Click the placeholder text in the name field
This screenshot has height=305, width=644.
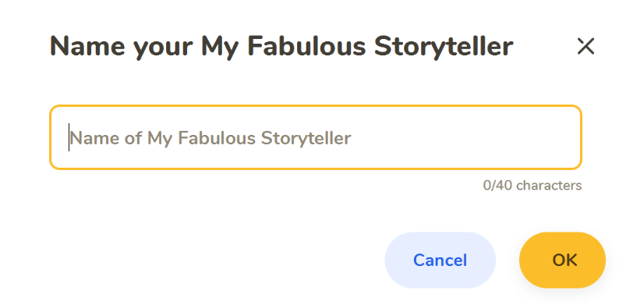(211, 139)
